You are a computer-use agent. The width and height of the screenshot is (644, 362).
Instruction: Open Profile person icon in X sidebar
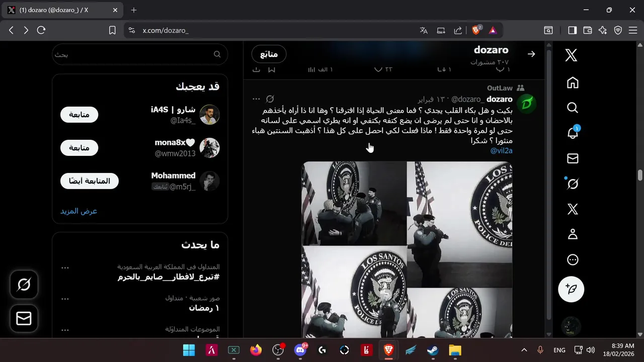tap(573, 234)
